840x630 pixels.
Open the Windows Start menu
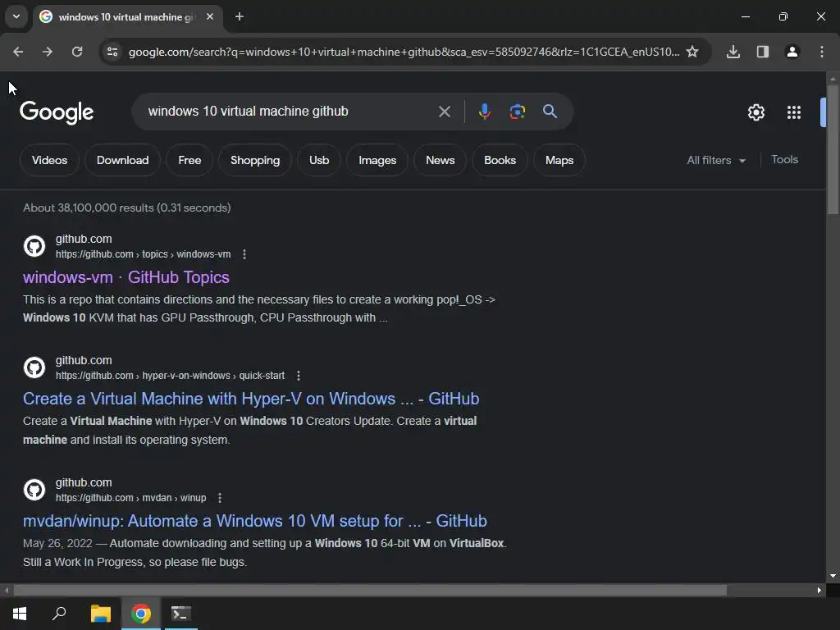click(x=20, y=614)
